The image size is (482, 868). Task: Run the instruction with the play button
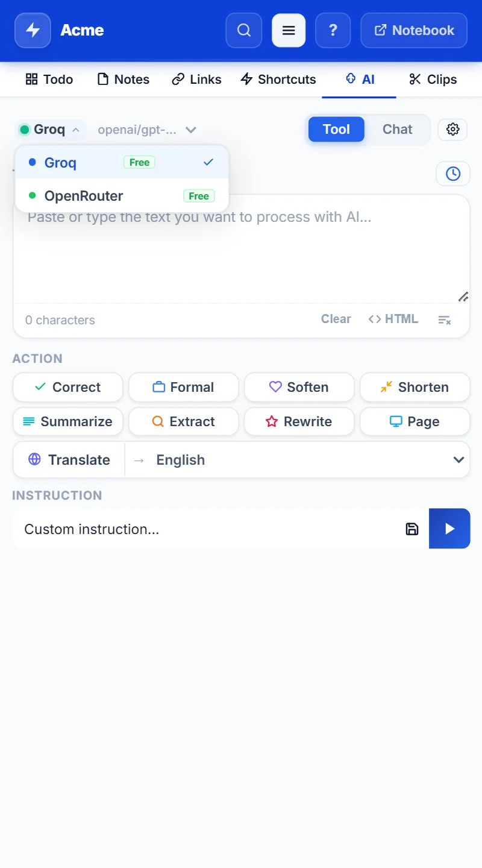(x=449, y=529)
